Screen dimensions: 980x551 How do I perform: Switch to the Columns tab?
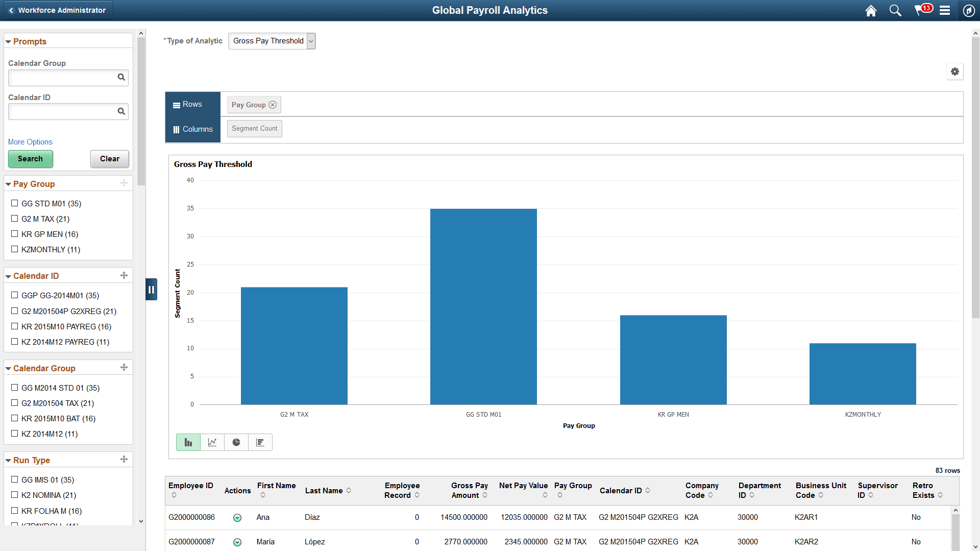click(x=192, y=129)
